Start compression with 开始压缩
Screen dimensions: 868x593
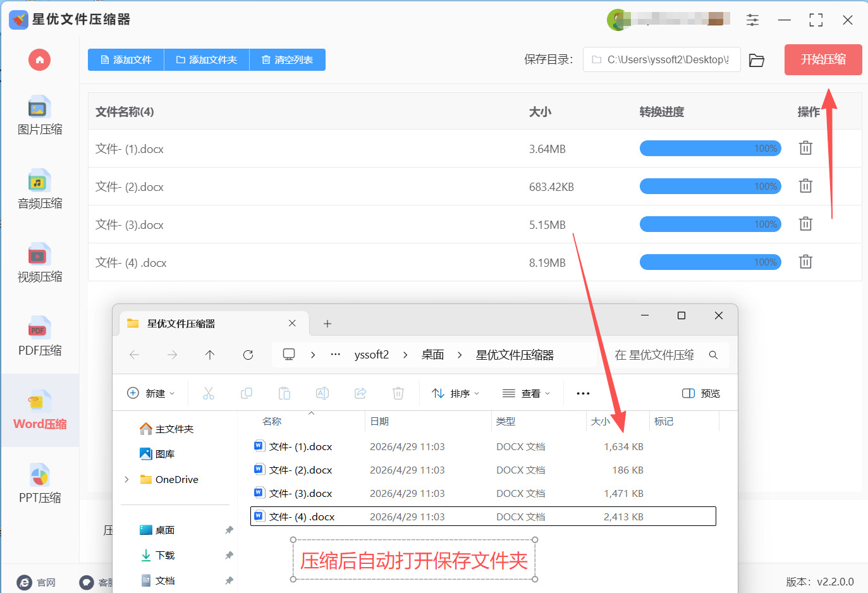tap(823, 59)
